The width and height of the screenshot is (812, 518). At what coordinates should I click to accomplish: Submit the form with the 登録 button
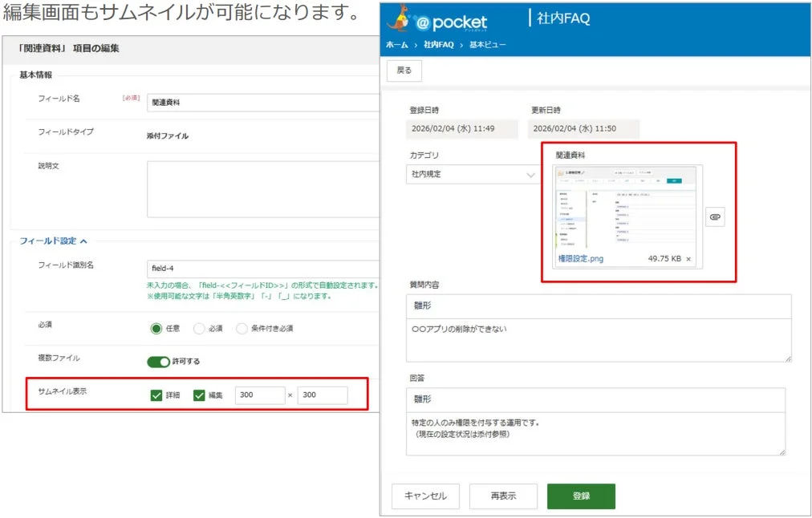point(581,496)
